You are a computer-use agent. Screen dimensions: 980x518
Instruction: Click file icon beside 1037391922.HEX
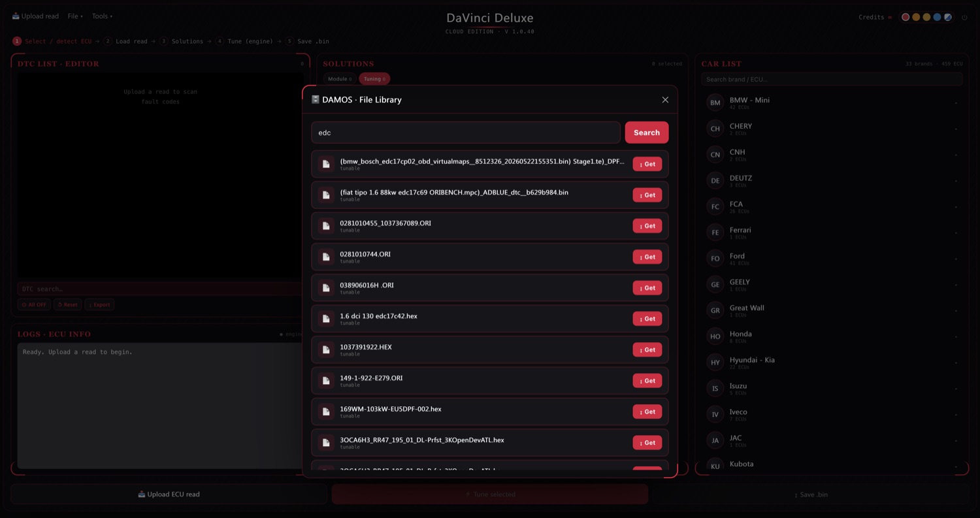click(326, 349)
